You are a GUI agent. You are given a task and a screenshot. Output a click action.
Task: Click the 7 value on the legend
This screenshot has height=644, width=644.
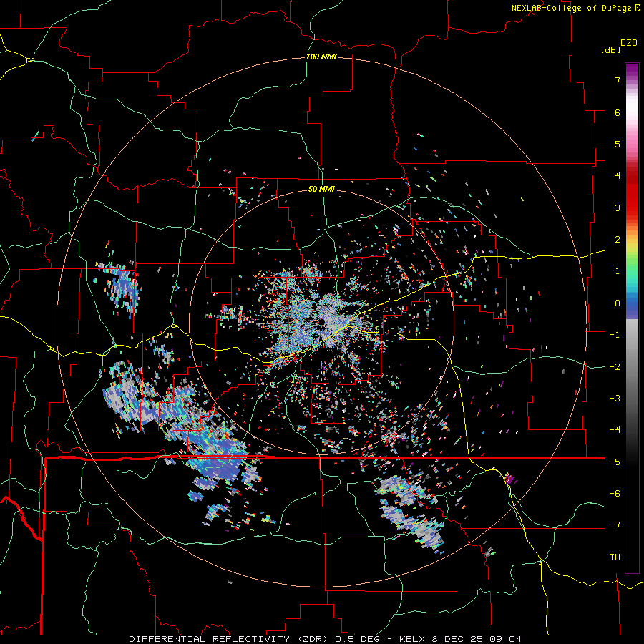point(618,80)
